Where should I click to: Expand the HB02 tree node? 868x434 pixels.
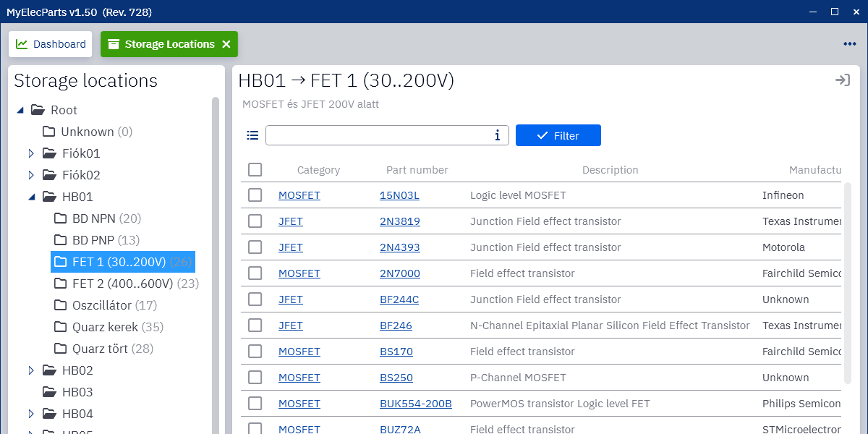point(31,370)
